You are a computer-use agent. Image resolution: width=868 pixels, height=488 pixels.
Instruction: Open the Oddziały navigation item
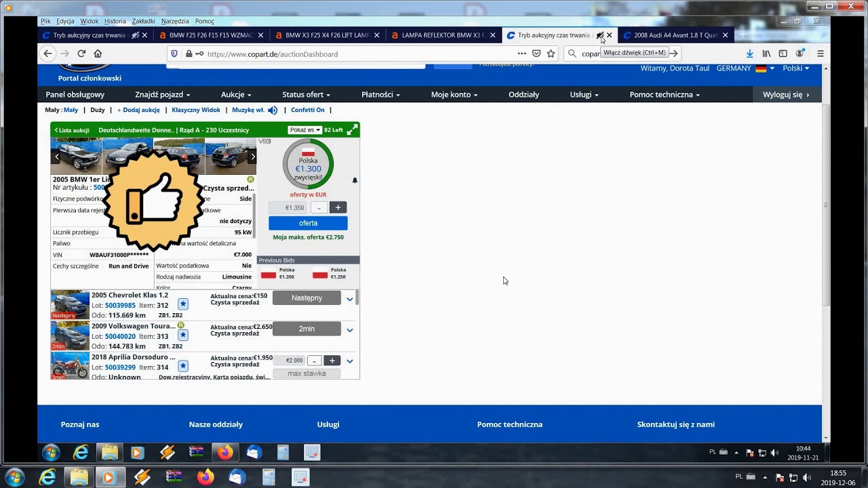point(524,95)
